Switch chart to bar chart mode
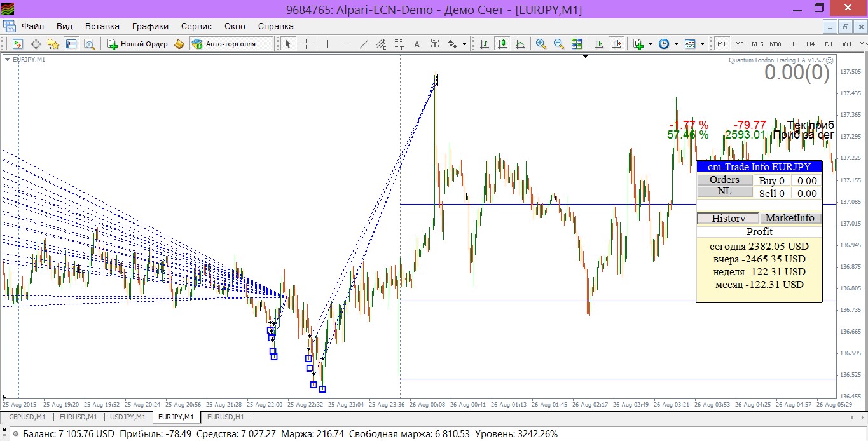Viewport: 868px width, 441px height. 485,44
